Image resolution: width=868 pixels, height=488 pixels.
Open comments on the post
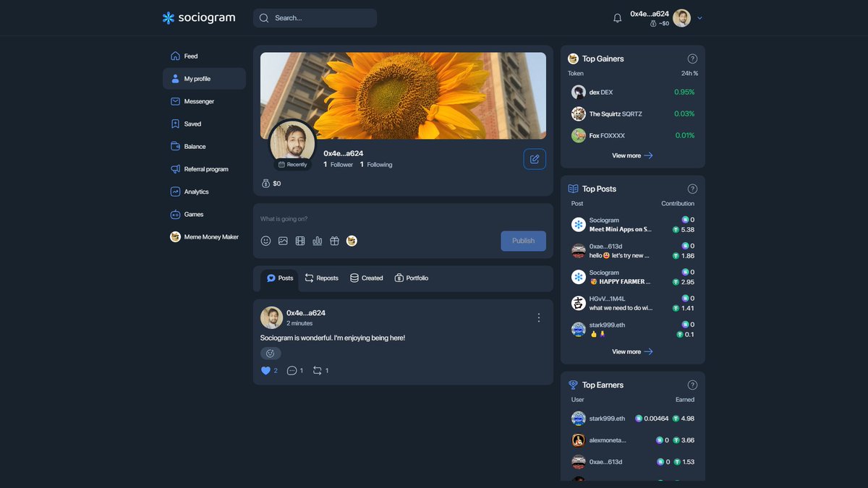292,371
